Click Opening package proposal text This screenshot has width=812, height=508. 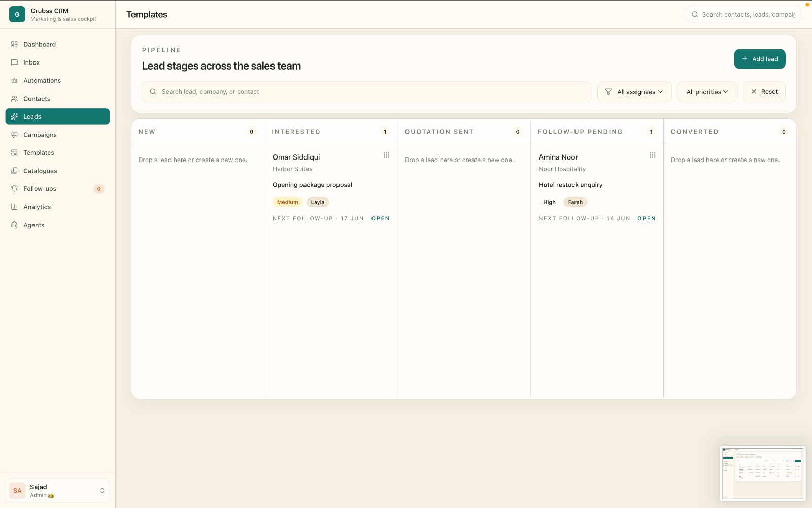click(x=312, y=185)
